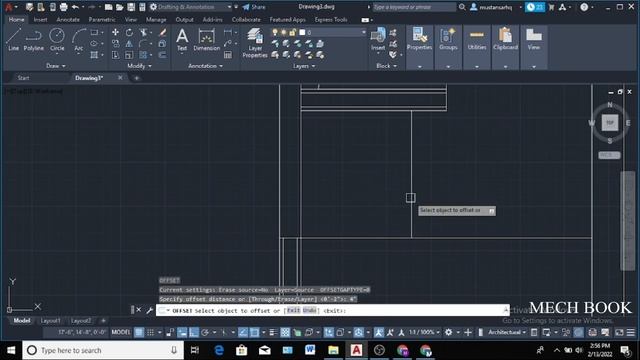
Task: Click the ViewCube TOP face
Action: pos(609,122)
